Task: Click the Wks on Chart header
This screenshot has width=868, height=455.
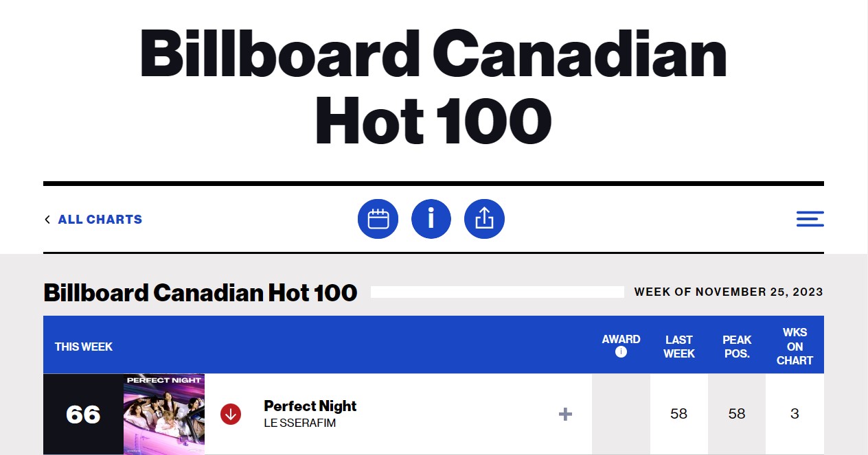Action: pyautogui.click(x=795, y=346)
